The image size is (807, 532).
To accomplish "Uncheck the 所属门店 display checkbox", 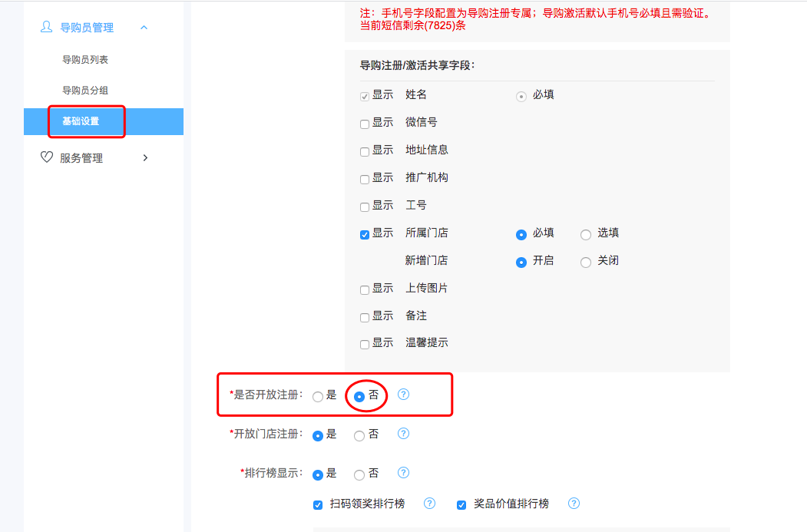I will (365, 234).
